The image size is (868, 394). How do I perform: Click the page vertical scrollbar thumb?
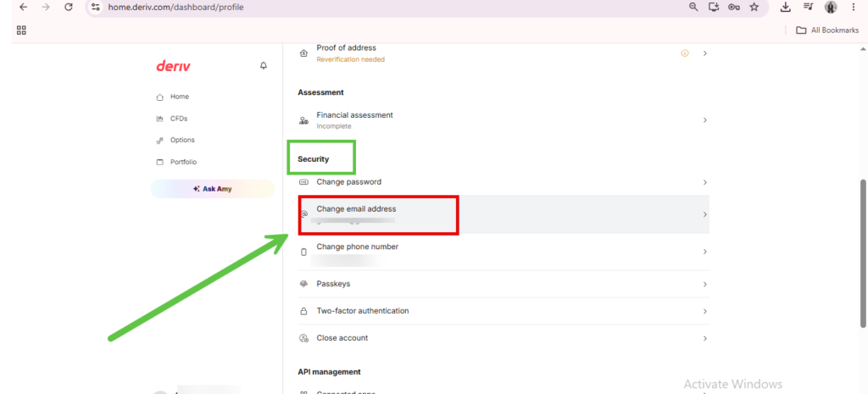point(864,252)
